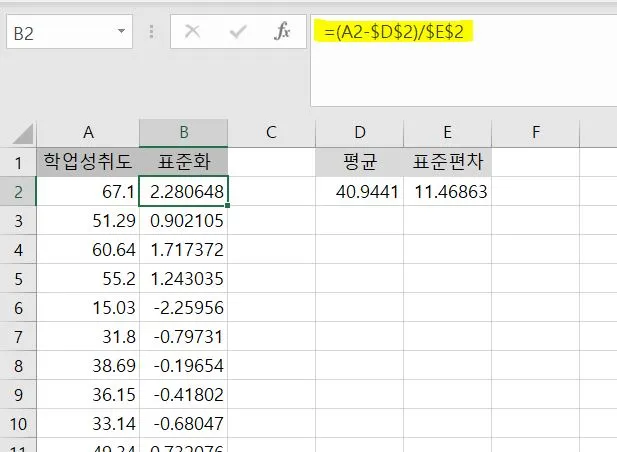Select row 8 header
Viewport: 617px width, 452px height.
pyautogui.click(x=18, y=366)
